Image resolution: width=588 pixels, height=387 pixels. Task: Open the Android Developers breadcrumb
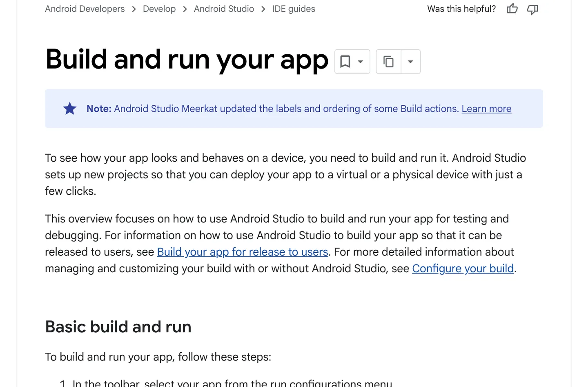coord(85,9)
